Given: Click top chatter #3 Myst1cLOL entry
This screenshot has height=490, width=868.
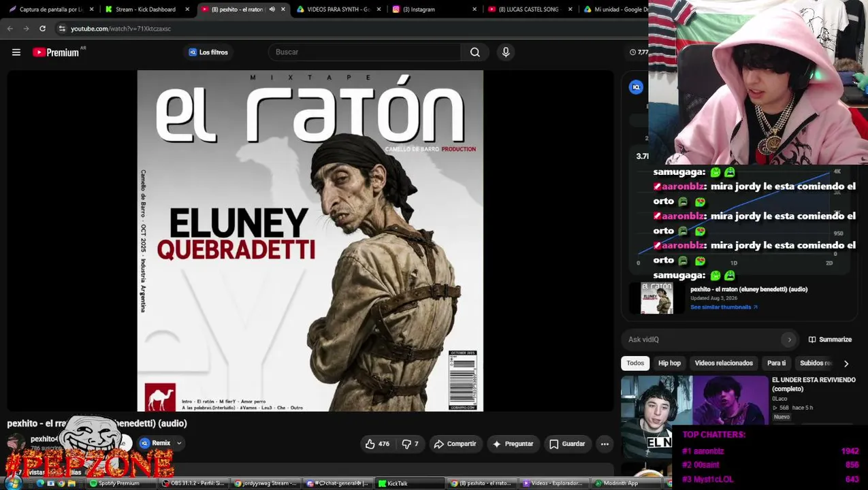Looking at the screenshot, I should click(x=771, y=479).
